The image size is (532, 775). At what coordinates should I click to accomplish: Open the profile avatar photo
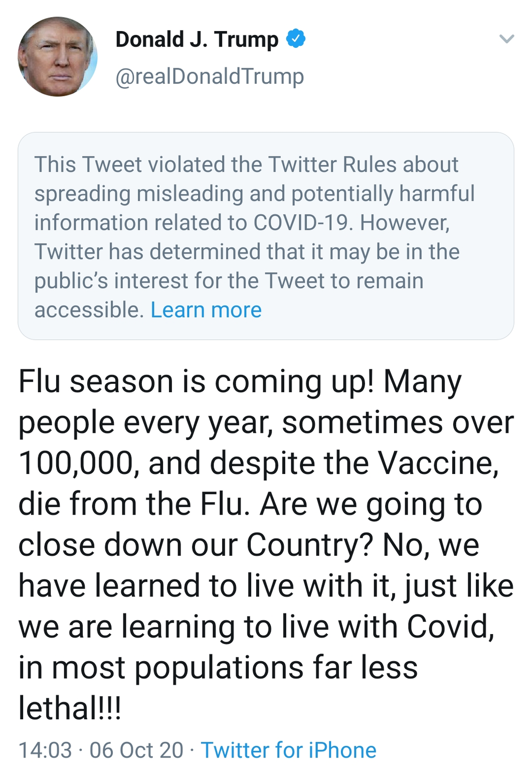click(x=58, y=57)
